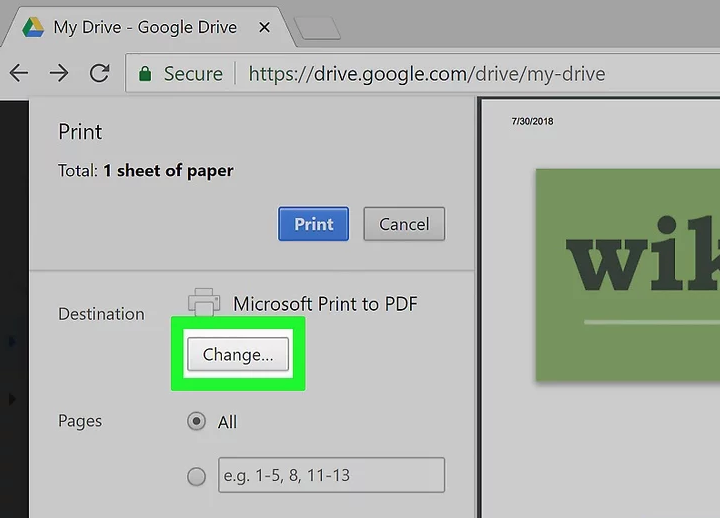Click the printer icon beside the destination
720x518 pixels.
(204, 301)
